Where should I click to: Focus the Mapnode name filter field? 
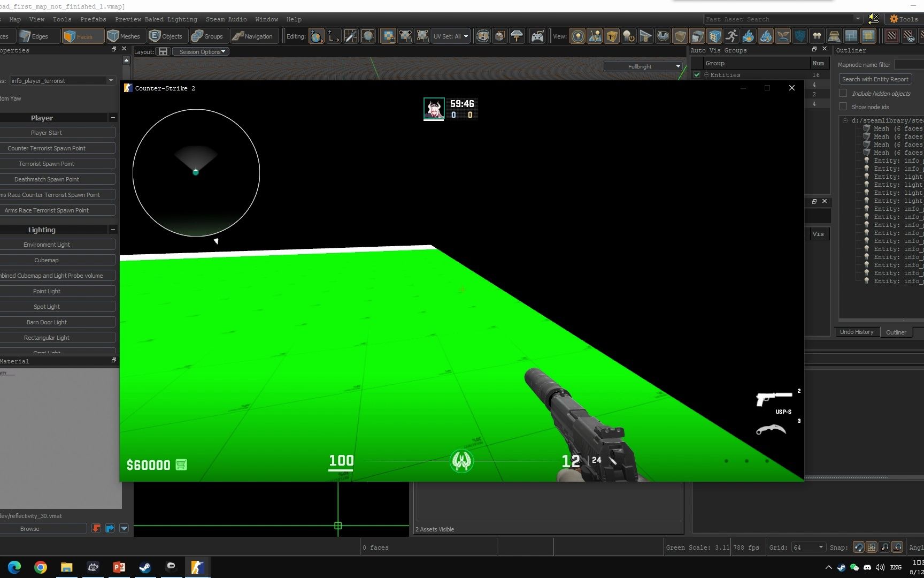click(908, 64)
